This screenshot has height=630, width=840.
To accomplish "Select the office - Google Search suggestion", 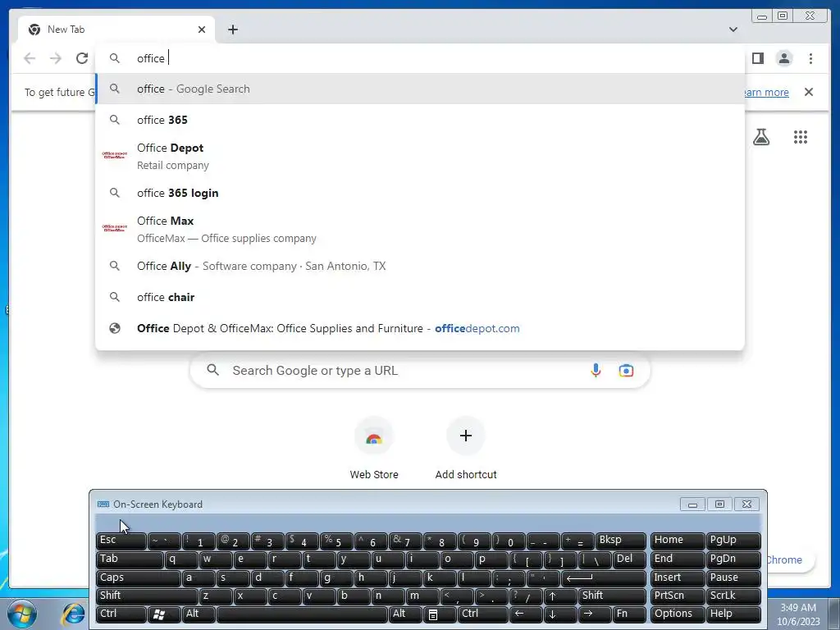I will (x=420, y=89).
